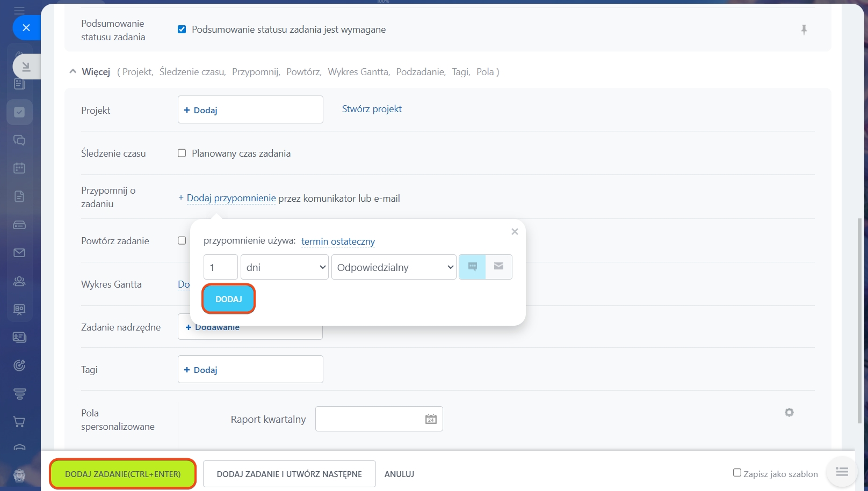The image size is (868, 491).
Task: Click 'Tagi,' shortcut in Więcej header
Action: 461,72
